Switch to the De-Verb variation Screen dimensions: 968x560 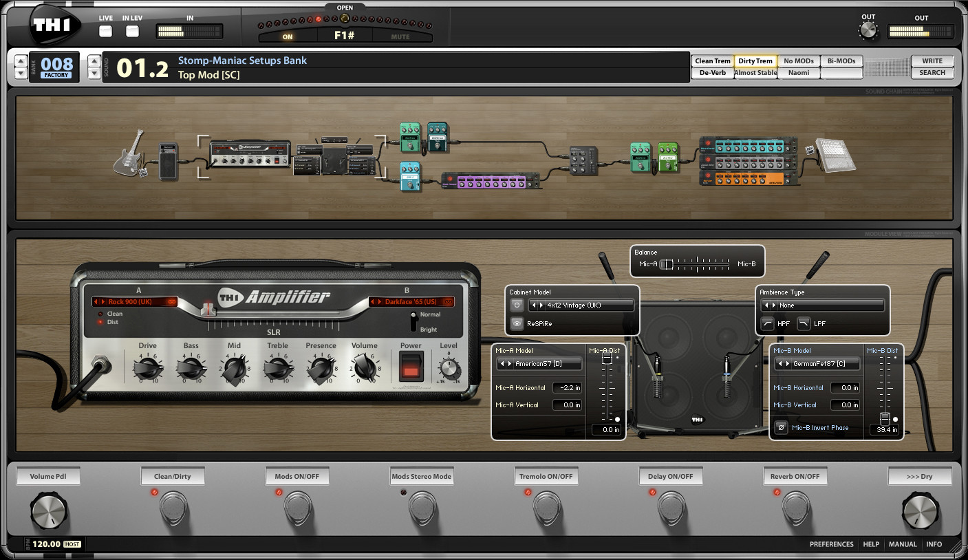712,73
